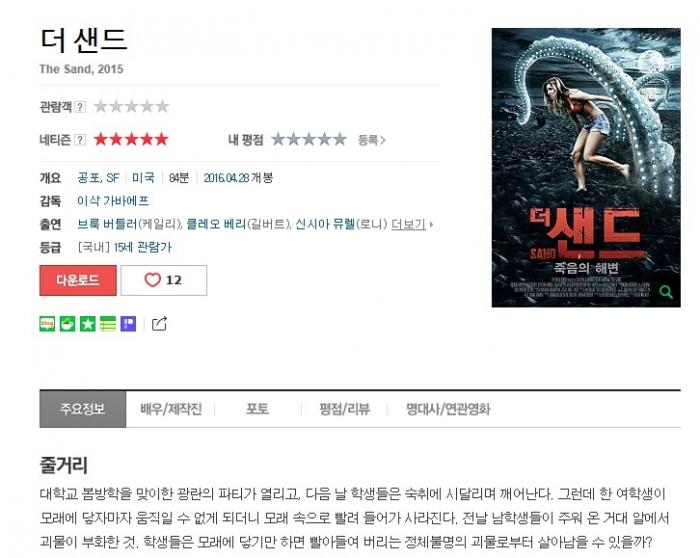Open the external share arrow icon
Viewport: 700px width, 558px height.
(159, 324)
